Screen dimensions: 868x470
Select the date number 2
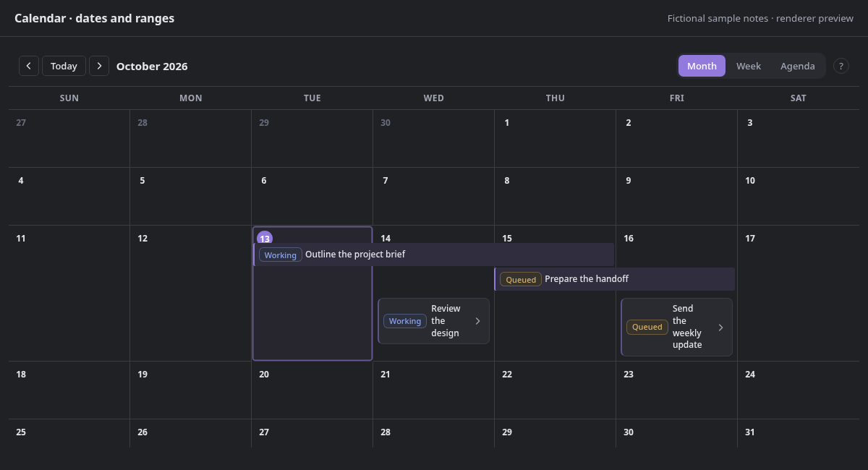coord(629,123)
